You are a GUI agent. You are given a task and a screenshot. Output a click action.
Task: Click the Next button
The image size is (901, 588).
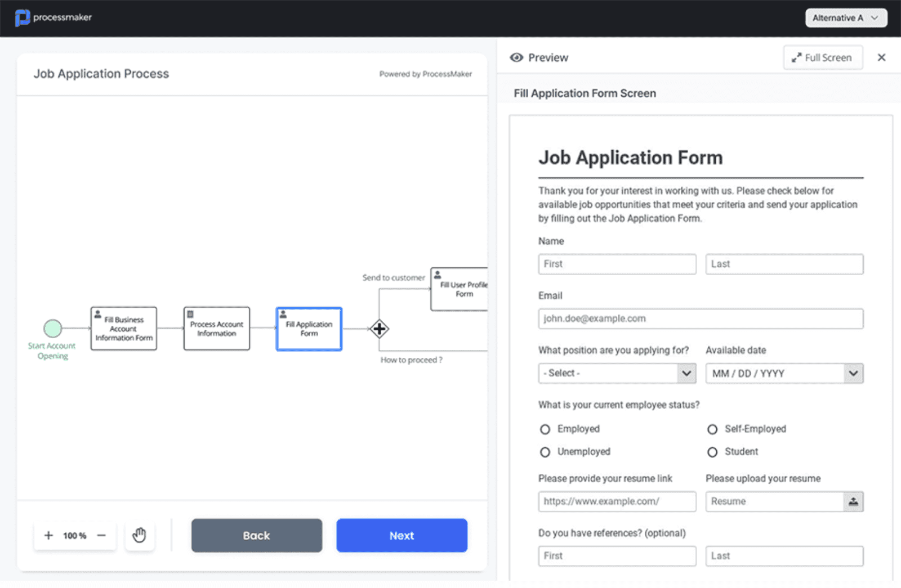(x=402, y=535)
